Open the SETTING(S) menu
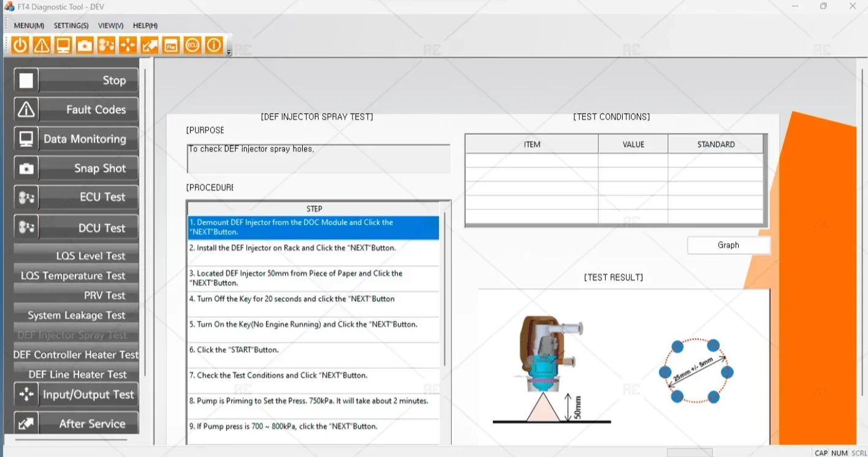This screenshot has width=868, height=457. tap(71, 26)
